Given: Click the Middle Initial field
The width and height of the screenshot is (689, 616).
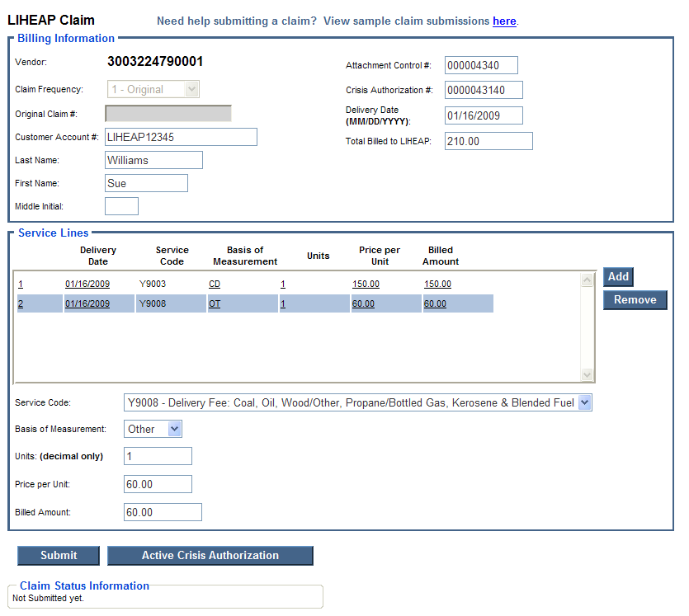Looking at the screenshot, I should tap(121, 205).
